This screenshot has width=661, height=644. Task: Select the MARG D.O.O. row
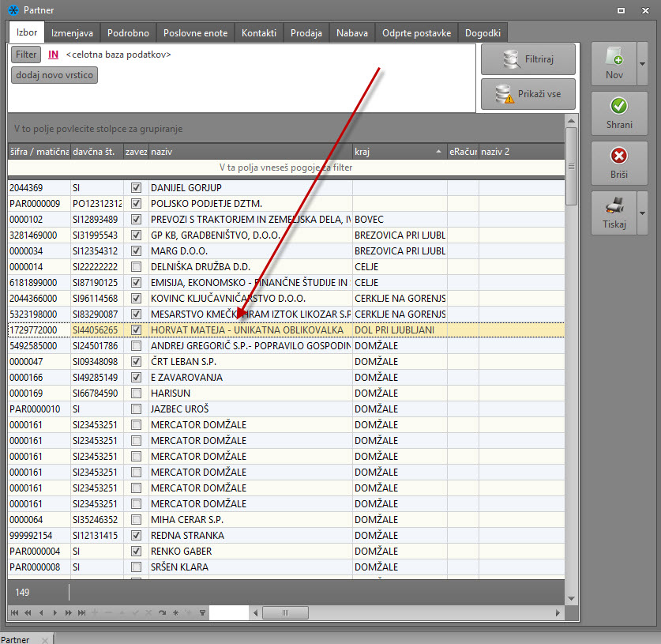[x=286, y=251]
